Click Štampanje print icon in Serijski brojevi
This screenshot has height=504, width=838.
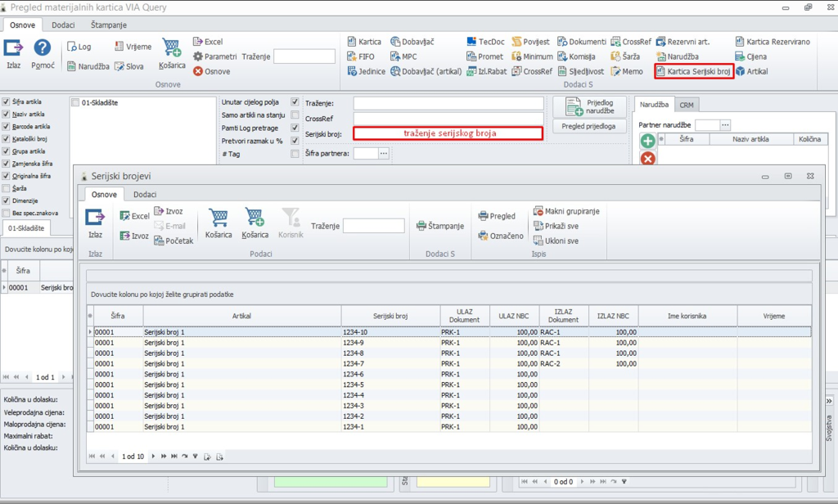[x=421, y=226]
